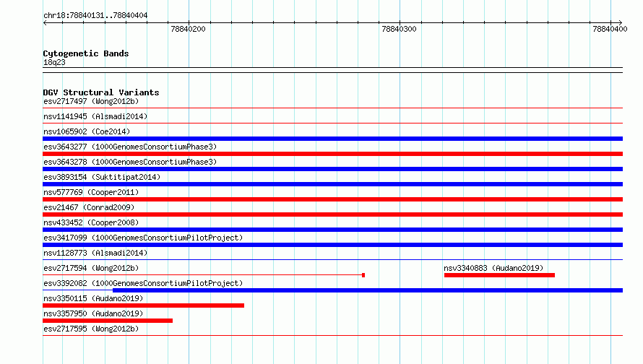Click the blue bar under esv3893154
The height and width of the screenshot is (364, 643).
332,184
